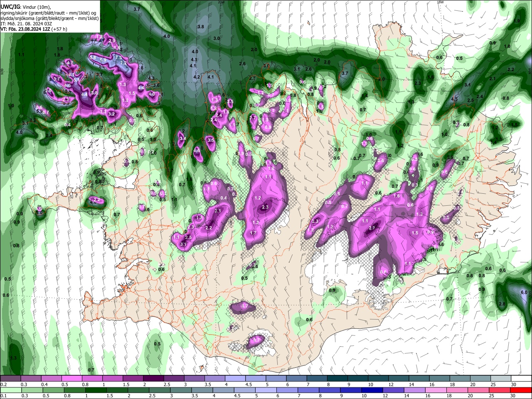Click the palest green 0.1 mm rain swatch
The height and width of the screenshot is (399, 532).
point(10,390)
